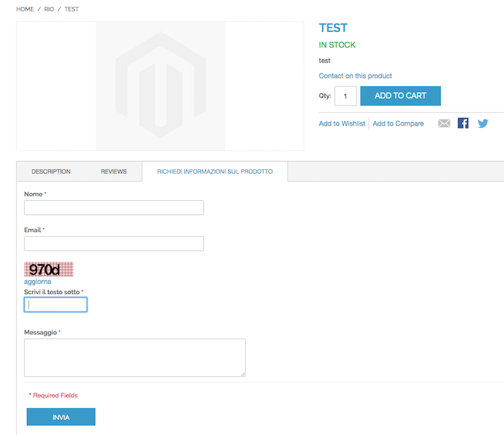Open the RIO breadcrumb link
504x435 pixels.
(49, 9)
